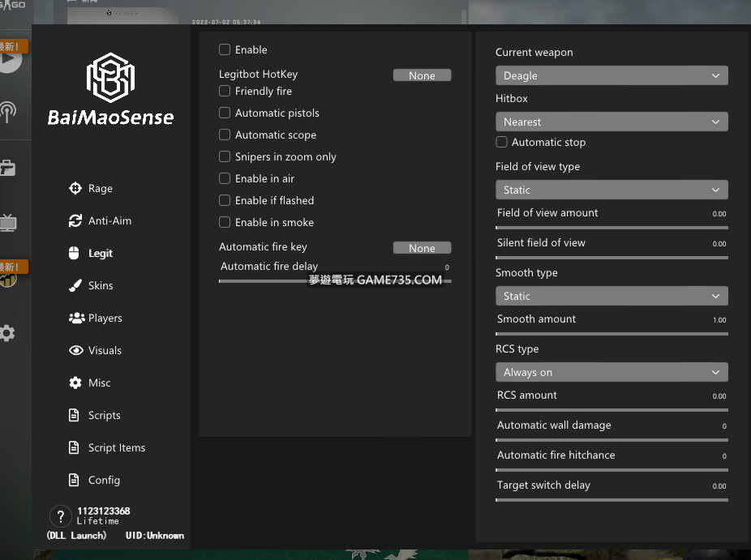This screenshot has width=751, height=560.
Task: Toggle the Automatic pistols checkbox
Action: [x=225, y=113]
